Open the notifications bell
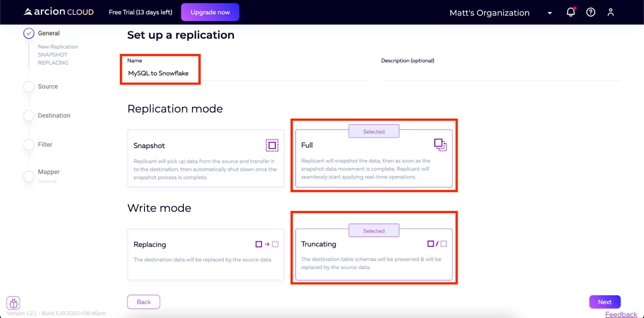The height and width of the screenshot is (318, 644). tap(571, 12)
